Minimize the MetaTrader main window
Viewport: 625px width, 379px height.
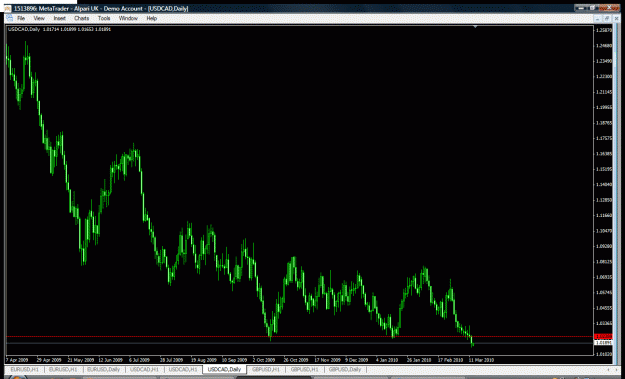(582, 8)
